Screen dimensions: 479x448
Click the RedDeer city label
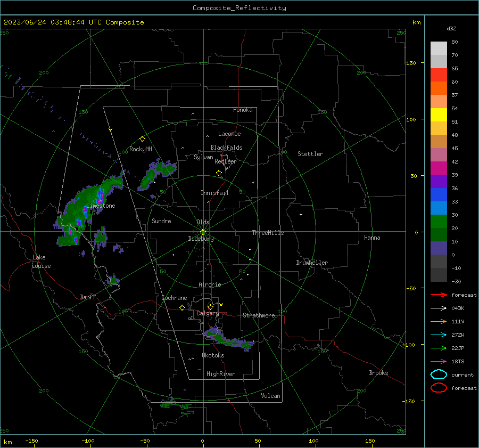click(226, 161)
